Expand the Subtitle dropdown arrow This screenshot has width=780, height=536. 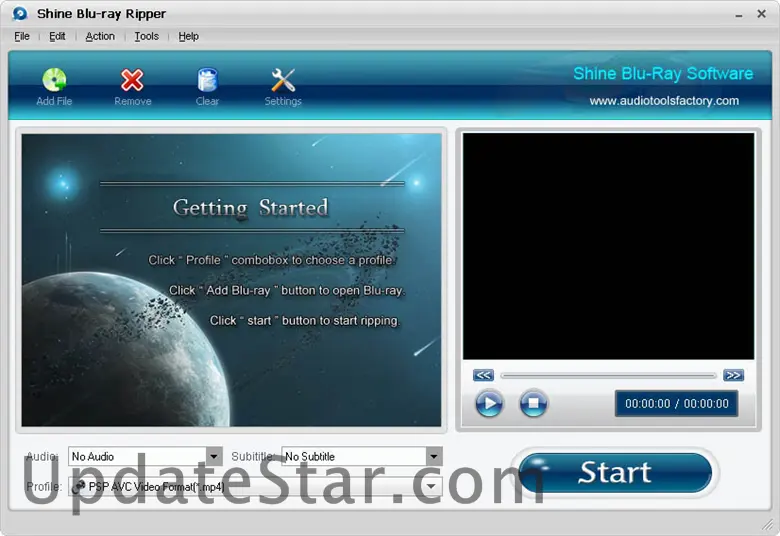pyautogui.click(x=434, y=456)
